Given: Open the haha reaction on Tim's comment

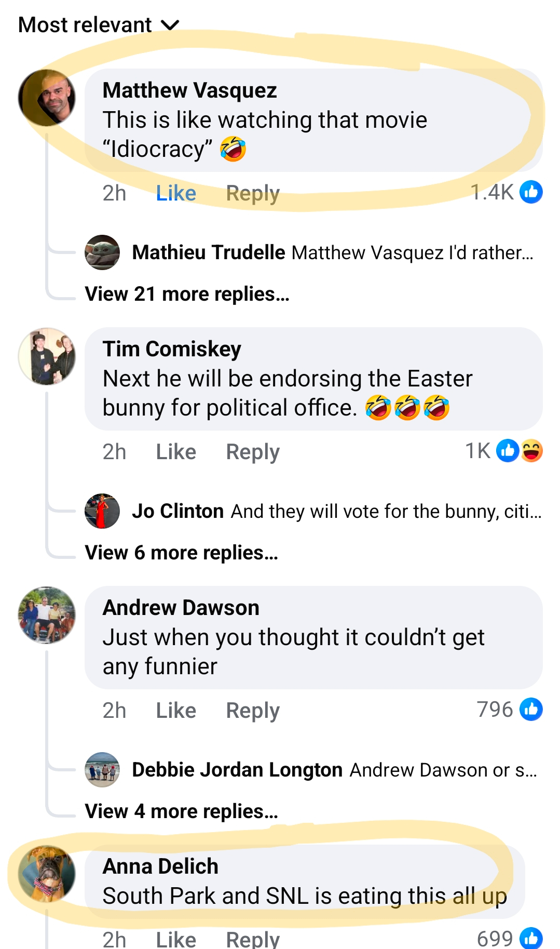Looking at the screenshot, I should pyautogui.click(x=532, y=451).
